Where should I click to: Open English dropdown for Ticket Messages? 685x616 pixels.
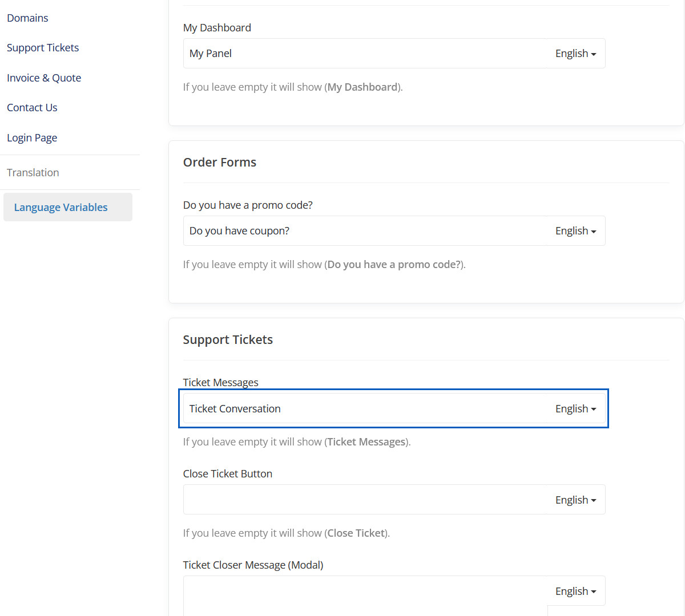coord(575,409)
